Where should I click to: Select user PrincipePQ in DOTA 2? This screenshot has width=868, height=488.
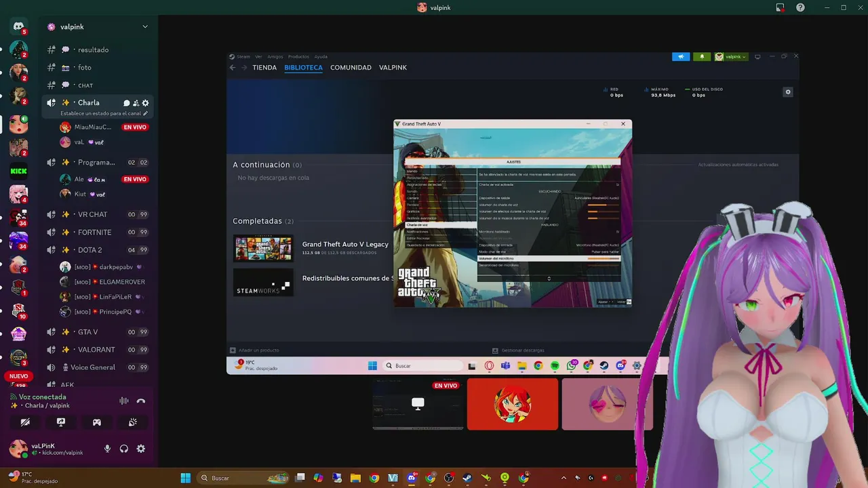click(x=102, y=312)
